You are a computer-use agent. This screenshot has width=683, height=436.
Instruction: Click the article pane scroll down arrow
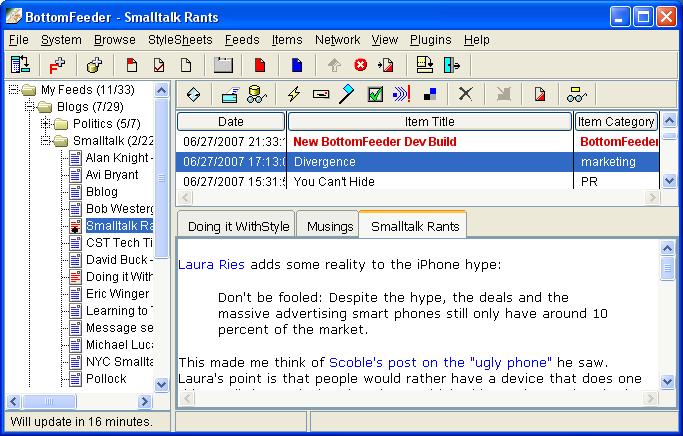[x=667, y=382]
